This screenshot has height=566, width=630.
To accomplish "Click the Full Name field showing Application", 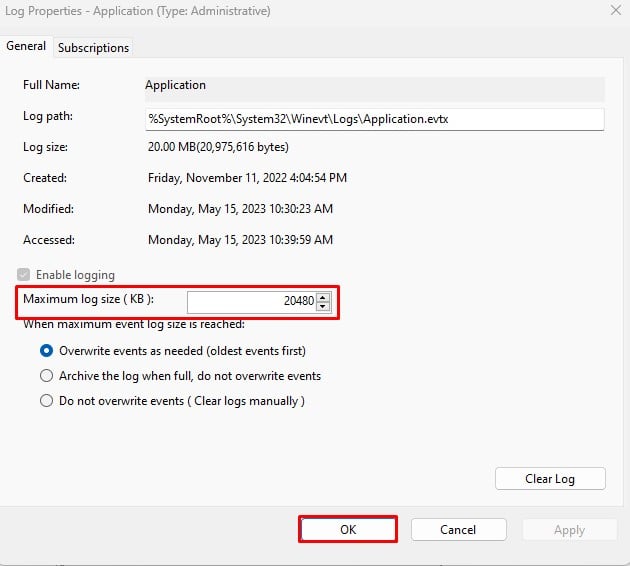I will point(374,86).
